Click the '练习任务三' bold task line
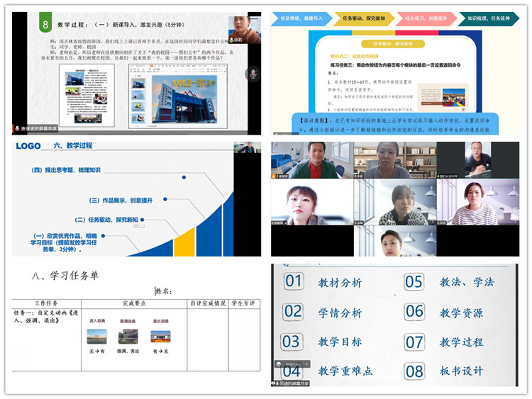This screenshot has width=532, height=399. pyautogui.click(x=395, y=64)
